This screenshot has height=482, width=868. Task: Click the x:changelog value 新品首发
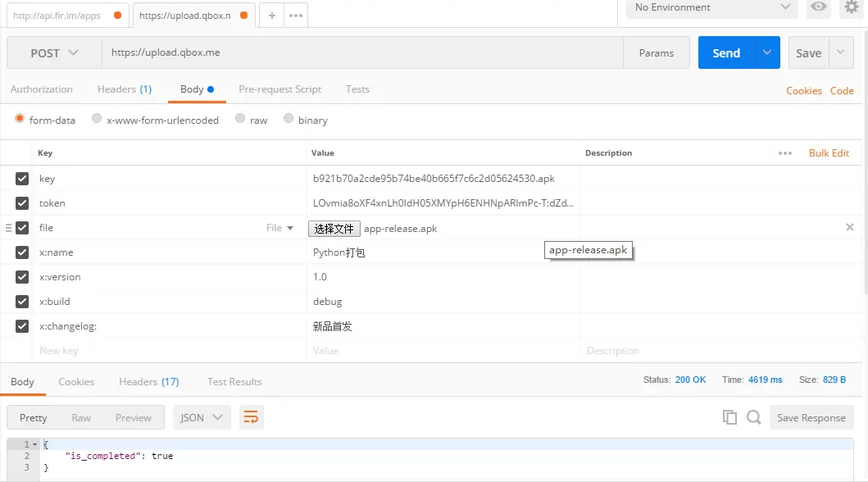click(x=332, y=326)
